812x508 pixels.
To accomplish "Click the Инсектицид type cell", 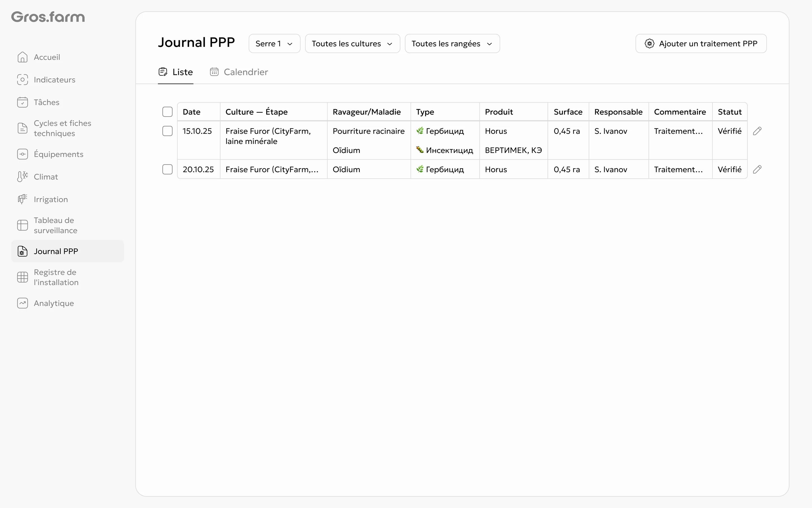I will (x=445, y=150).
